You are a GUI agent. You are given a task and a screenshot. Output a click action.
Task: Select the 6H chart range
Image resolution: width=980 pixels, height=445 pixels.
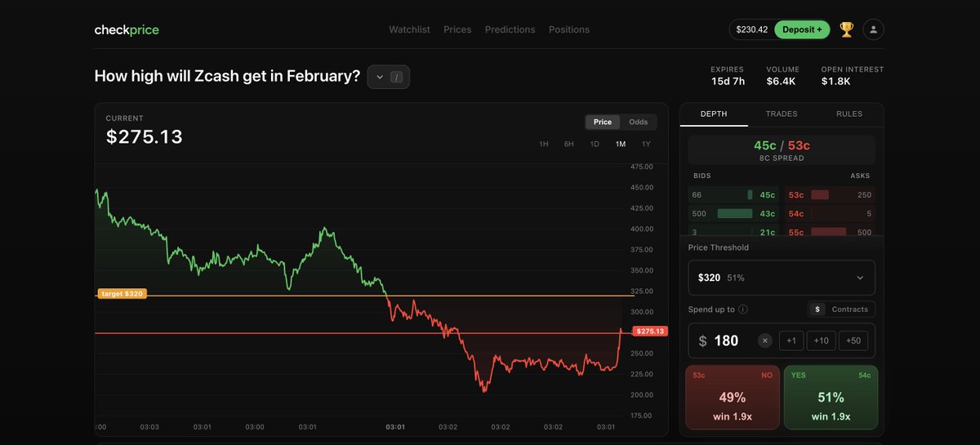pos(569,145)
